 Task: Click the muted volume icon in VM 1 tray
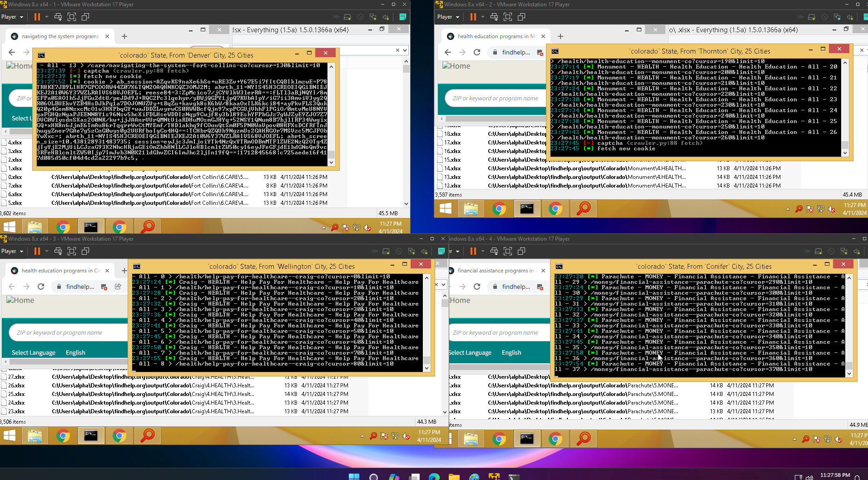367,228
